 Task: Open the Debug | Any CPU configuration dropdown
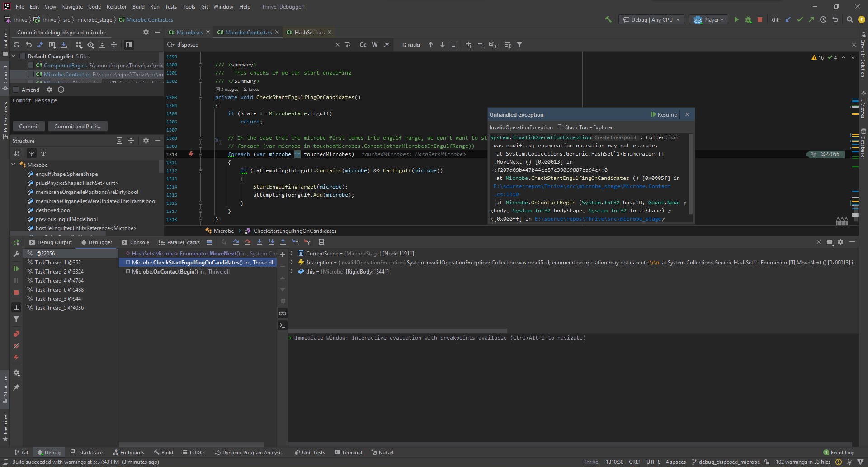(x=651, y=19)
